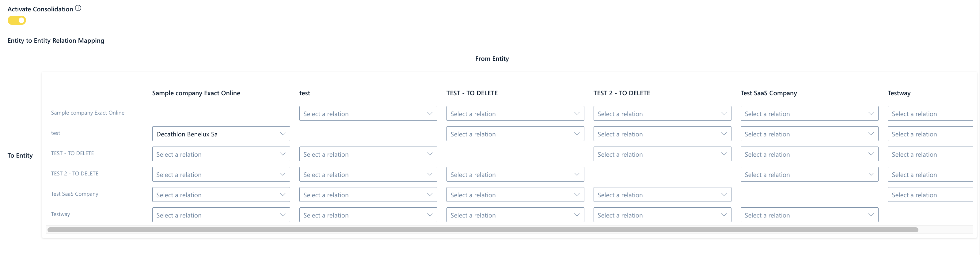Image resolution: width=980 pixels, height=255 pixels.
Task: Click the TEST 2 - TO DELETE row label
Action: click(x=74, y=173)
